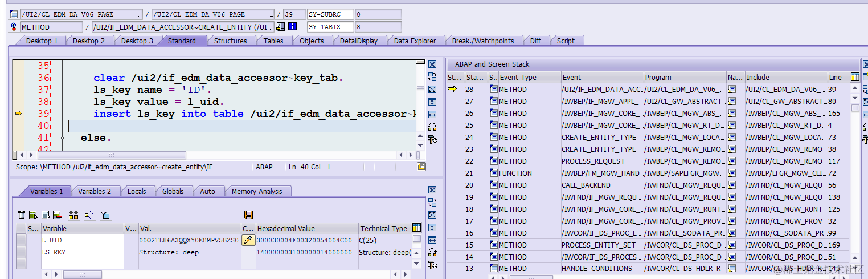868x279 pixels.
Task: Switch to Desktop 1 tab
Action: click(x=42, y=41)
